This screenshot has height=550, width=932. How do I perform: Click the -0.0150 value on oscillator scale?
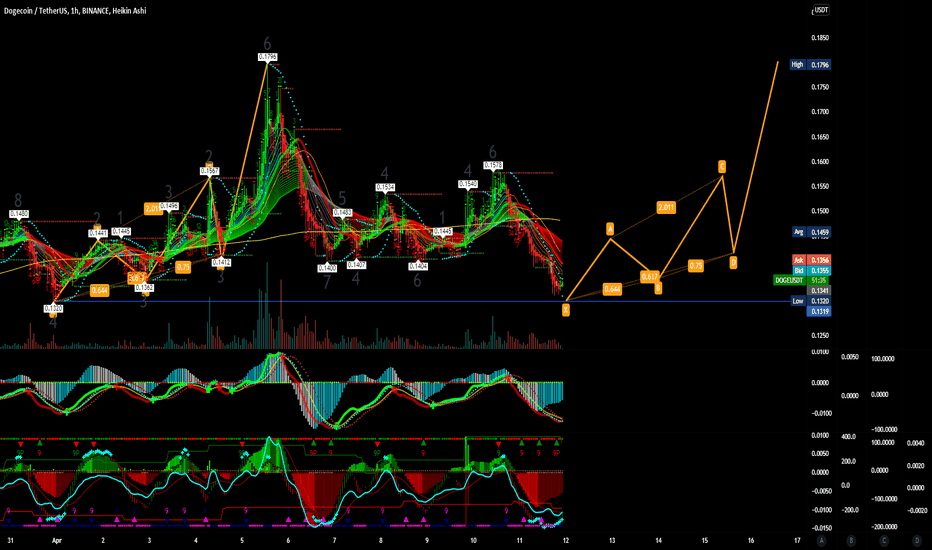click(x=820, y=528)
